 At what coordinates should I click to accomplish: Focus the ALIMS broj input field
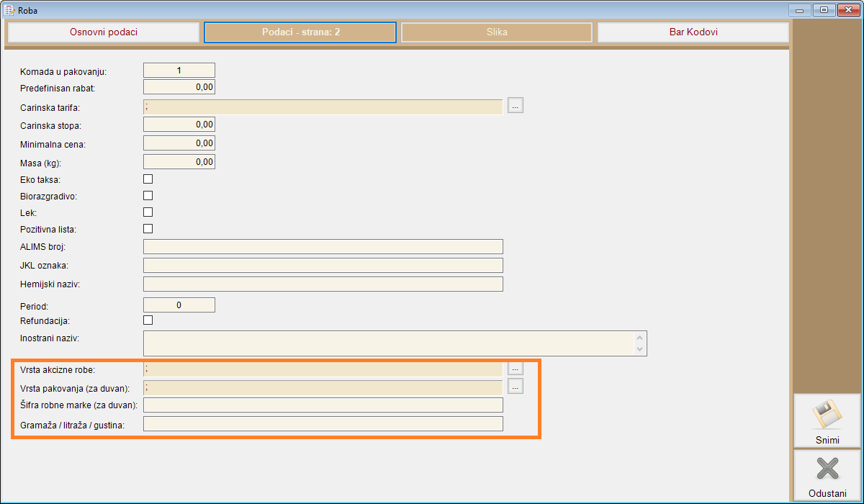(x=323, y=247)
